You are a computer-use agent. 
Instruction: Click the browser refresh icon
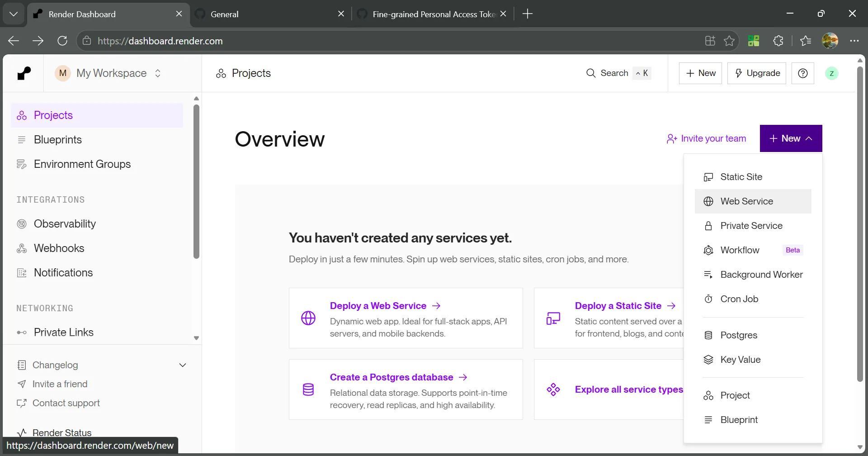coord(62,41)
